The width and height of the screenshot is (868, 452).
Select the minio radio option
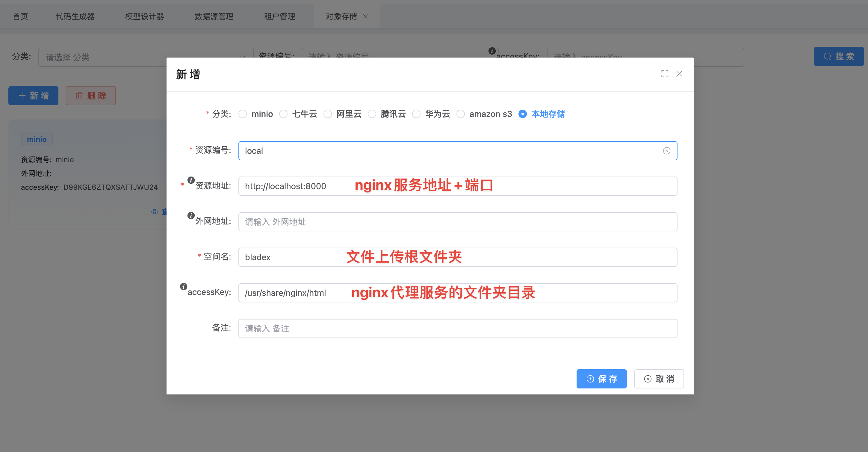tap(243, 114)
